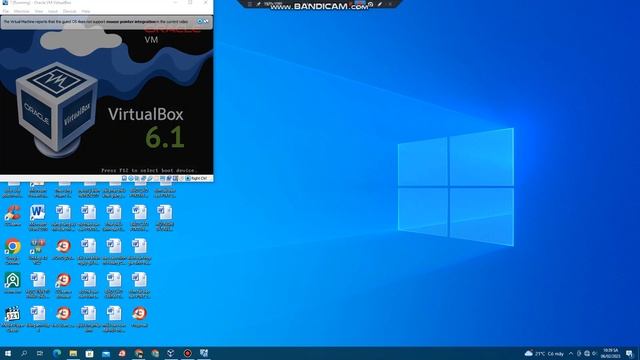
Task: Switch to Bandicam red record taskbar icon
Action: pos(187,353)
